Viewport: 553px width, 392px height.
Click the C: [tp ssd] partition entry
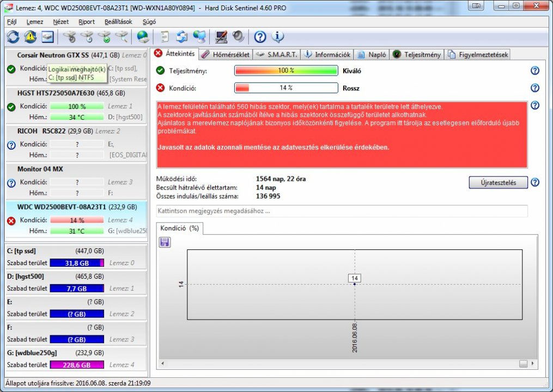(76, 257)
